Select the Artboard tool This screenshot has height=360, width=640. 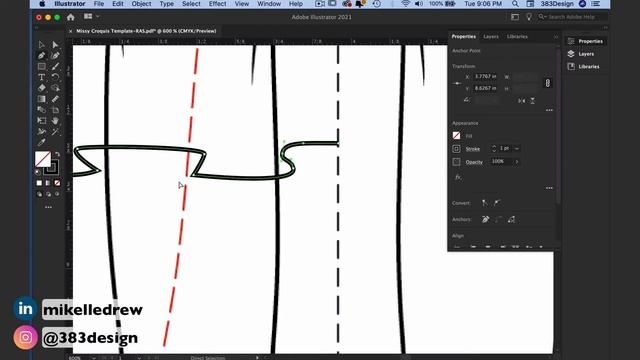(56, 110)
